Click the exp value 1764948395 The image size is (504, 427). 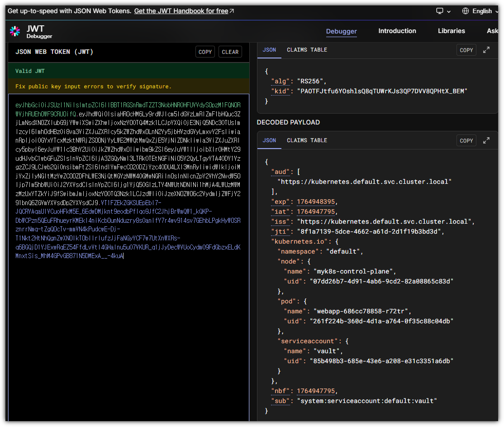[x=316, y=202]
